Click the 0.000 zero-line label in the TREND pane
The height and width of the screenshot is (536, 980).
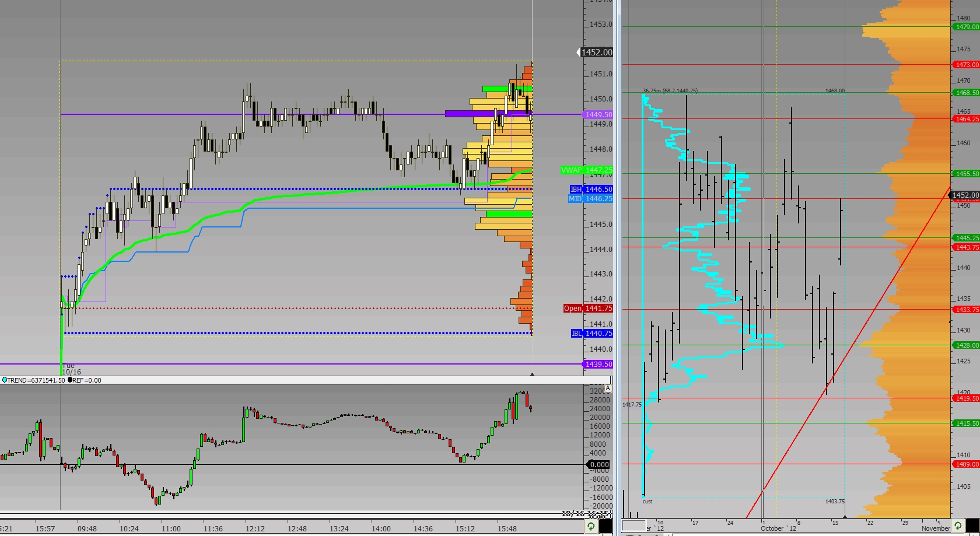[x=598, y=465]
